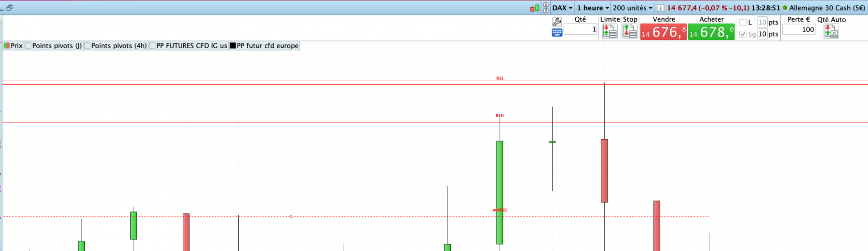The width and height of the screenshot is (868, 251).
Task: Click the PP FUTURES CFD IG us color box
Action: (x=152, y=46)
